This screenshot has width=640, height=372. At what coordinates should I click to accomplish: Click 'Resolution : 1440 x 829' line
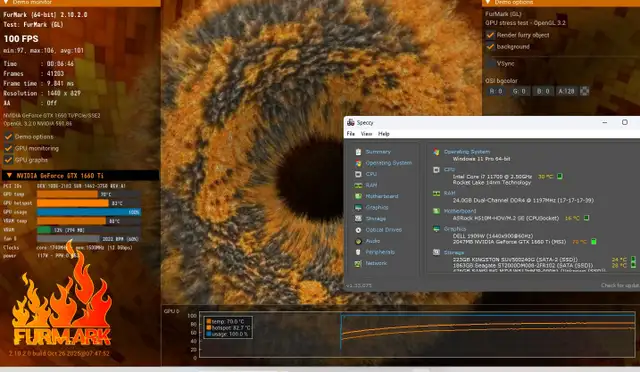42,94
